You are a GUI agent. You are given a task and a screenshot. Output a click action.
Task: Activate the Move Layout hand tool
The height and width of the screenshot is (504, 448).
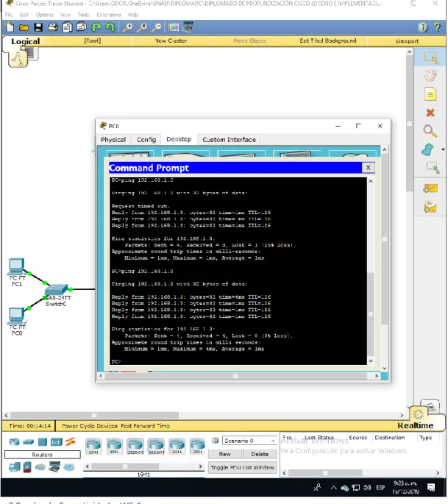[x=430, y=76]
